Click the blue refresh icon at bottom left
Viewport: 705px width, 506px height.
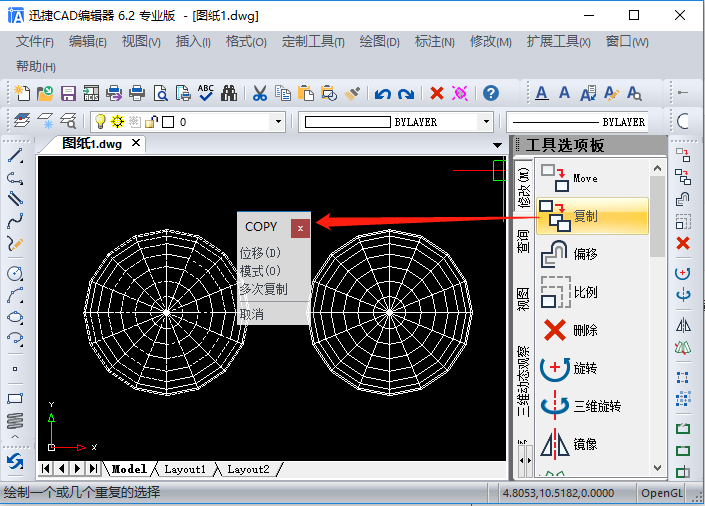point(15,462)
